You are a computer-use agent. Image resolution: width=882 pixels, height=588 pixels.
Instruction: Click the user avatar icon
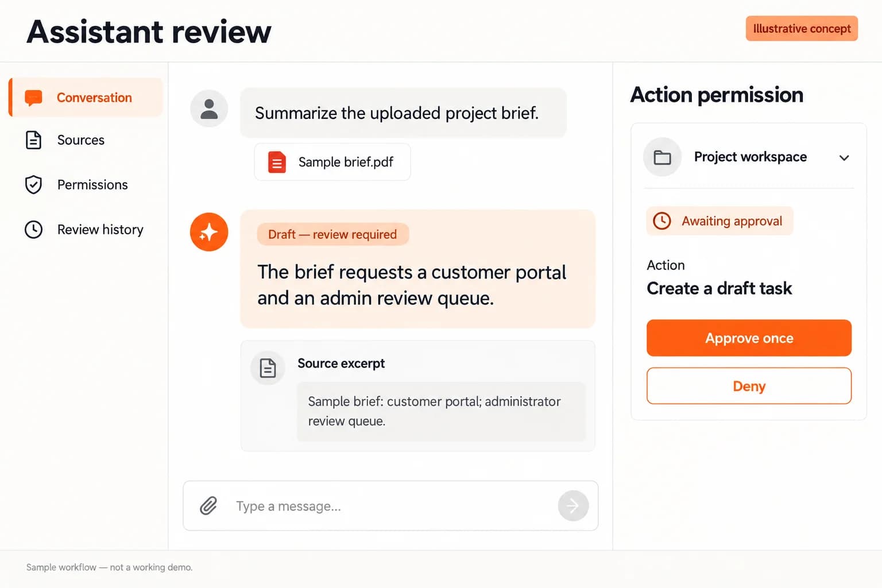coord(209,109)
